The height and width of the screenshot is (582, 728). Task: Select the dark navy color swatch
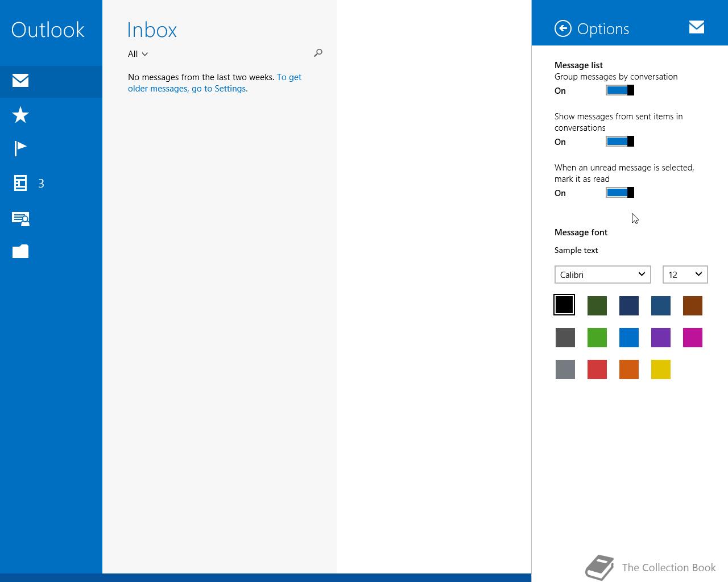coord(629,306)
